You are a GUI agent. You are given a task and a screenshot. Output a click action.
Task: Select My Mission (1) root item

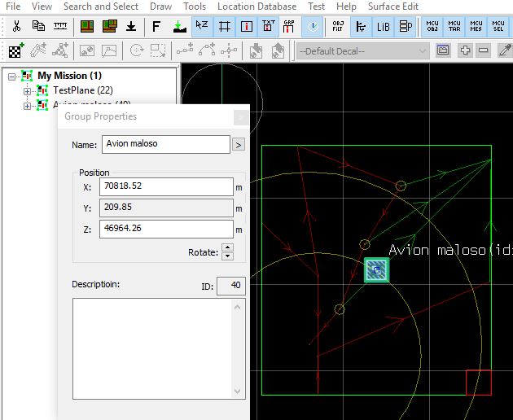69,76
